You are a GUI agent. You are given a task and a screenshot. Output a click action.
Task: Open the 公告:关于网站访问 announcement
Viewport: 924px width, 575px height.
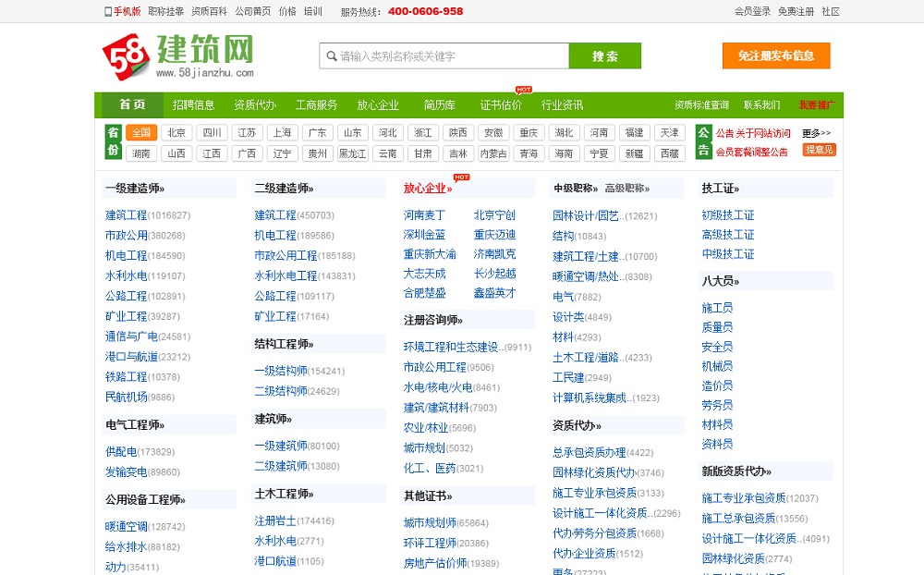tap(753, 133)
